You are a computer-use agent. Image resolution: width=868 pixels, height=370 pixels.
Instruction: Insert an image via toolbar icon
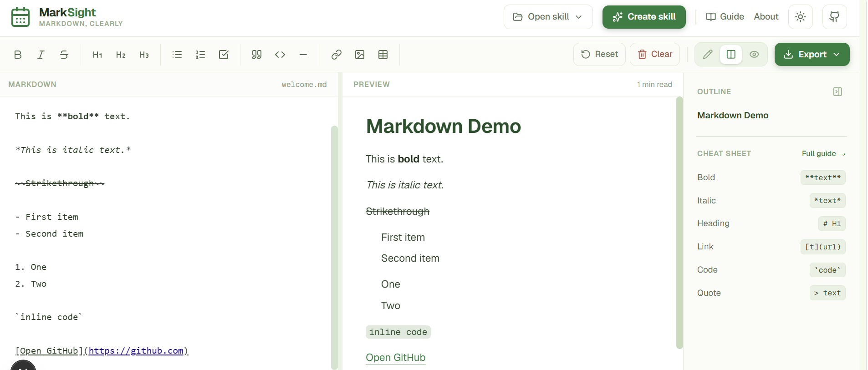click(x=360, y=55)
